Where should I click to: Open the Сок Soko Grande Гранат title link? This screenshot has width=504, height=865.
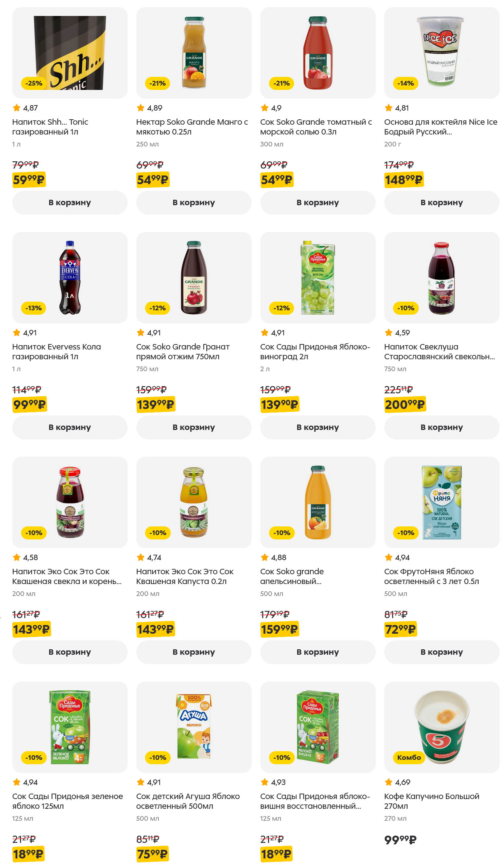[x=183, y=352]
